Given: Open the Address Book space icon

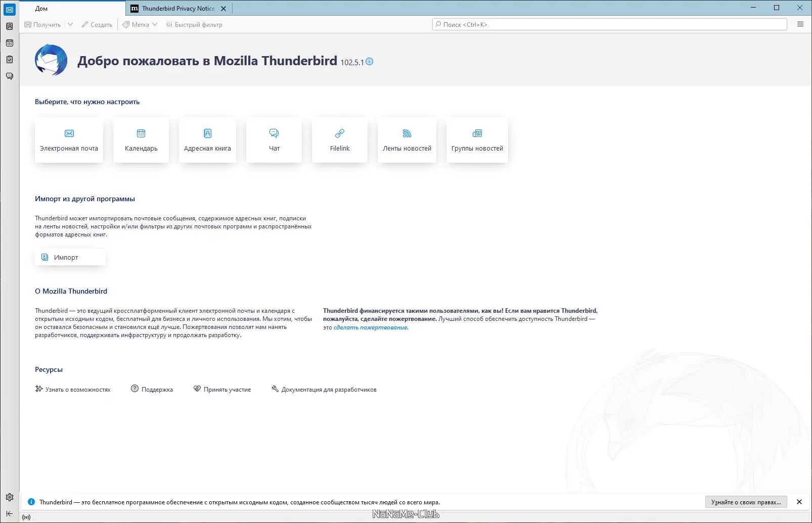Looking at the screenshot, I should point(10,26).
